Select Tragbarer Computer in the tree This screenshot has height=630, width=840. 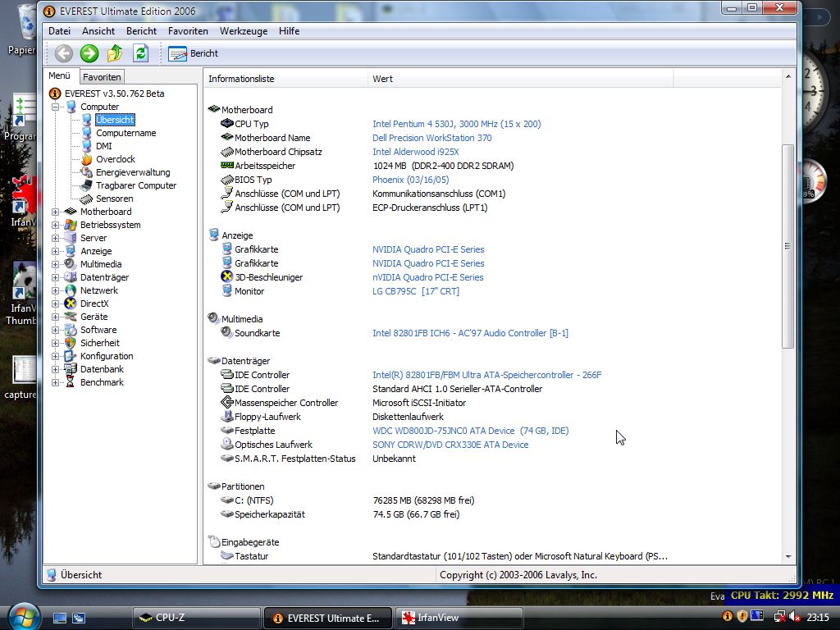[x=136, y=185]
